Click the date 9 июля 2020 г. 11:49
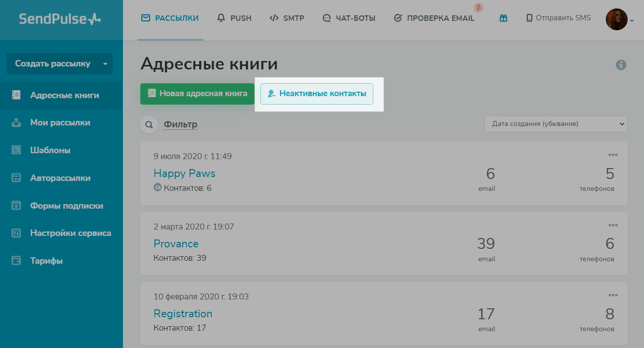This screenshot has width=644, height=348. tap(193, 157)
